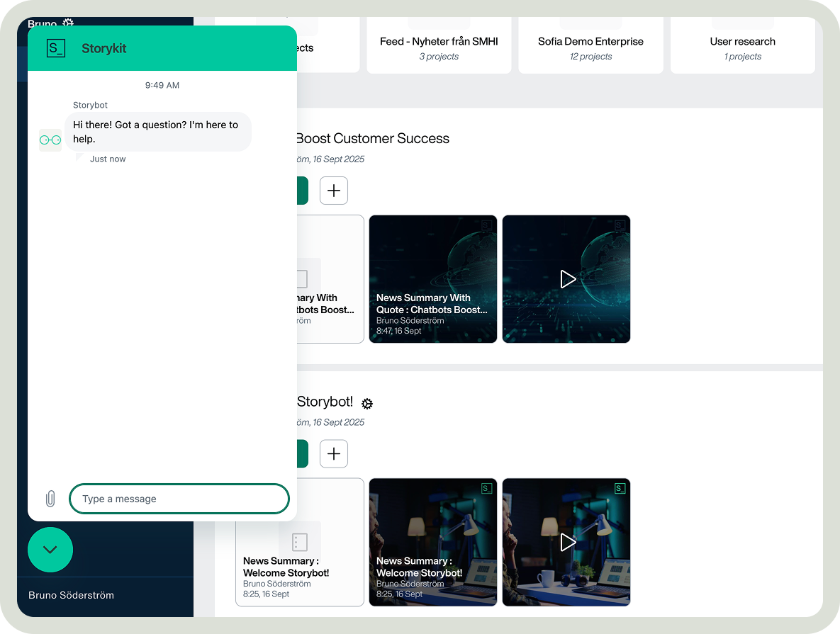Click Storybot's glasses avatar icon

[x=50, y=140]
